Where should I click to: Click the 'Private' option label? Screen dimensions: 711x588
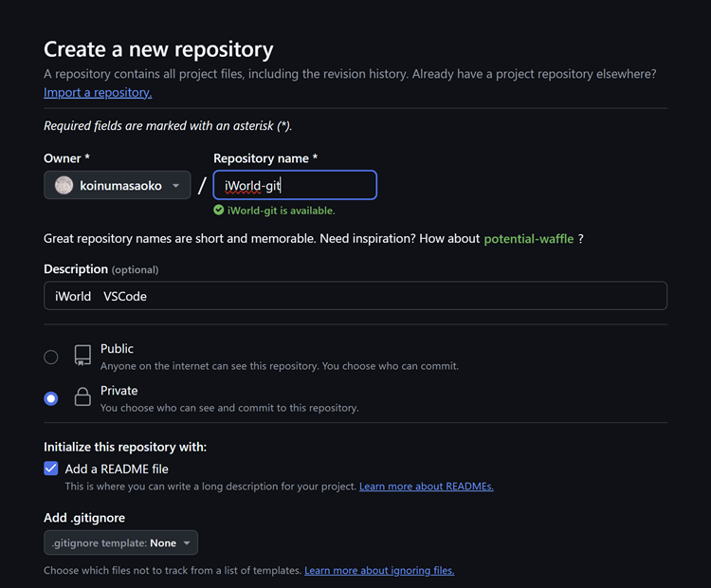click(118, 391)
